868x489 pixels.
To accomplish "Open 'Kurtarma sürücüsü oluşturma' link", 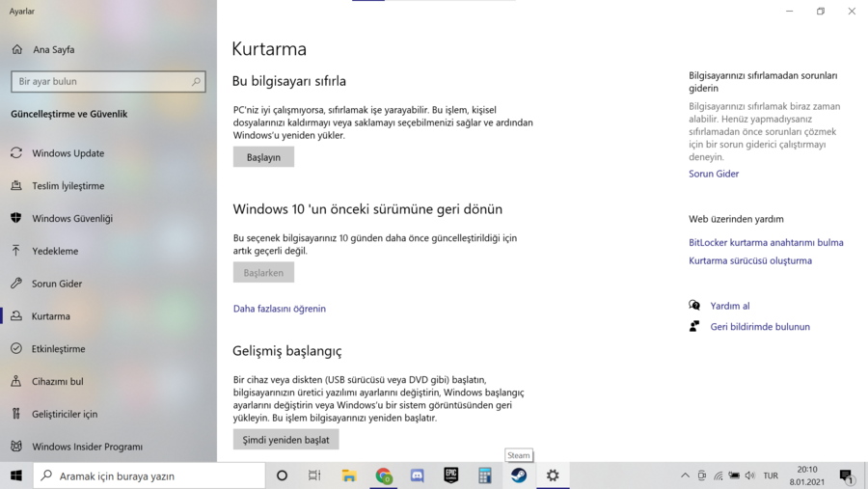I will click(x=750, y=260).
